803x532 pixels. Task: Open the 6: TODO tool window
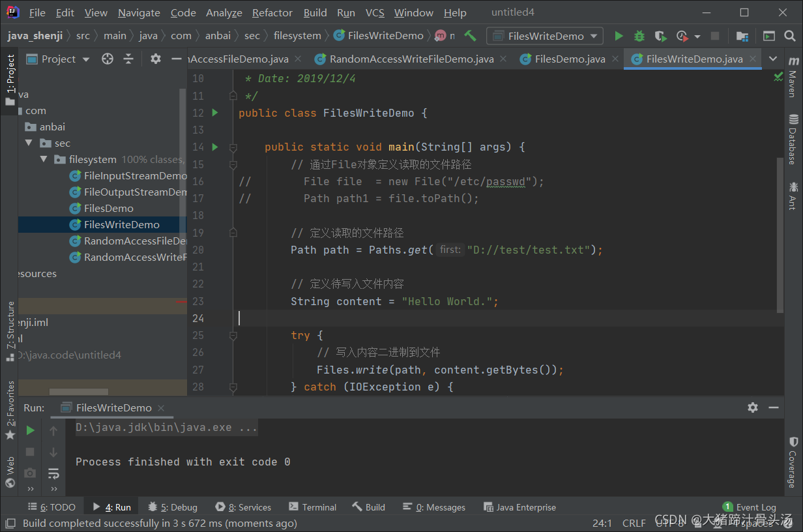click(x=51, y=507)
